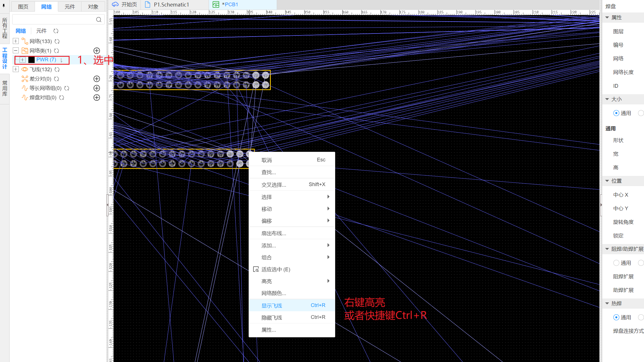Collapse the 网络类(1) tree node
644x362 pixels.
pyautogui.click(x=16, y=51)
